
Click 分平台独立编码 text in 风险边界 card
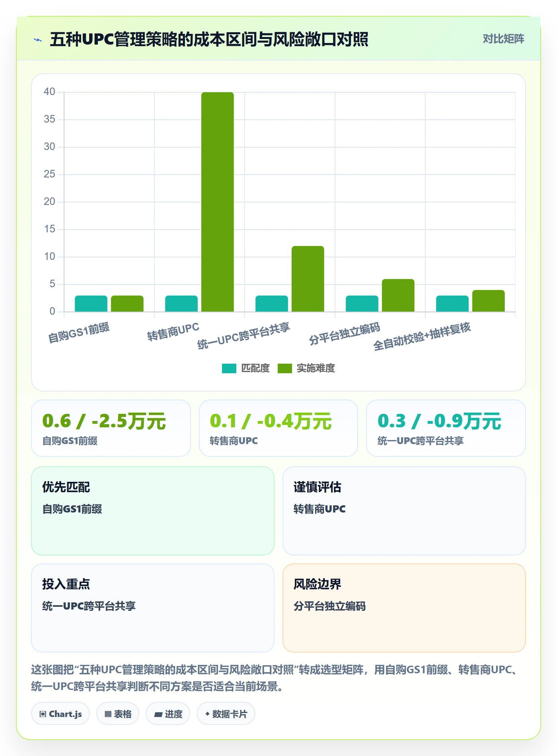click(329, 606)
